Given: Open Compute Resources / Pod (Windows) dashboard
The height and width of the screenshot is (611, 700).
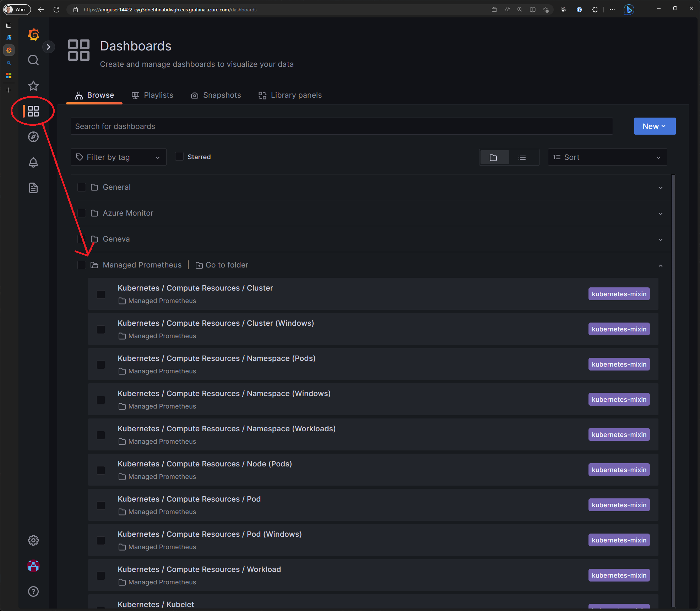Looking at the screenshot, I should (210, 534).
